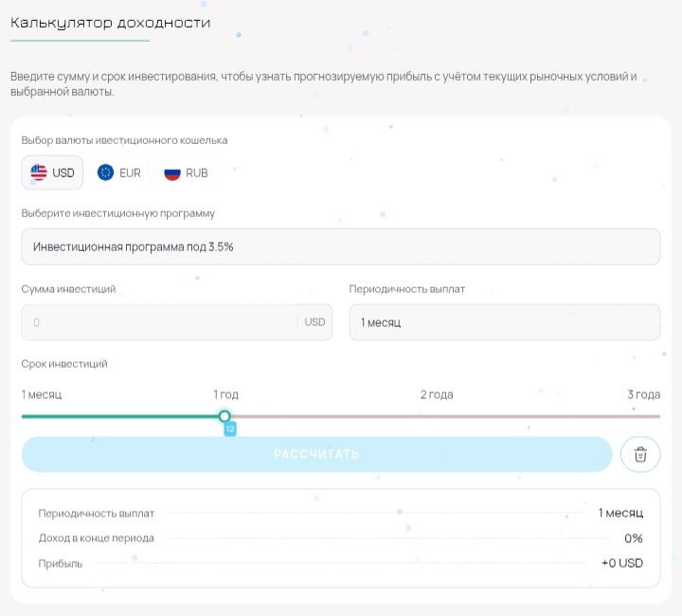Viewport: 682px width, 616px height.
Task: Click the round investment term slider handle
Action: [x=224, y=416]
